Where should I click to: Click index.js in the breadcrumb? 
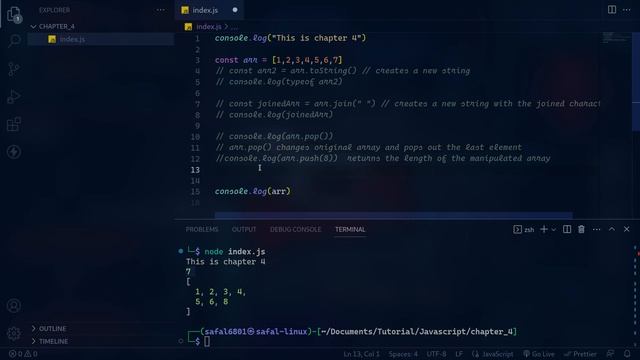coord(208,27)
